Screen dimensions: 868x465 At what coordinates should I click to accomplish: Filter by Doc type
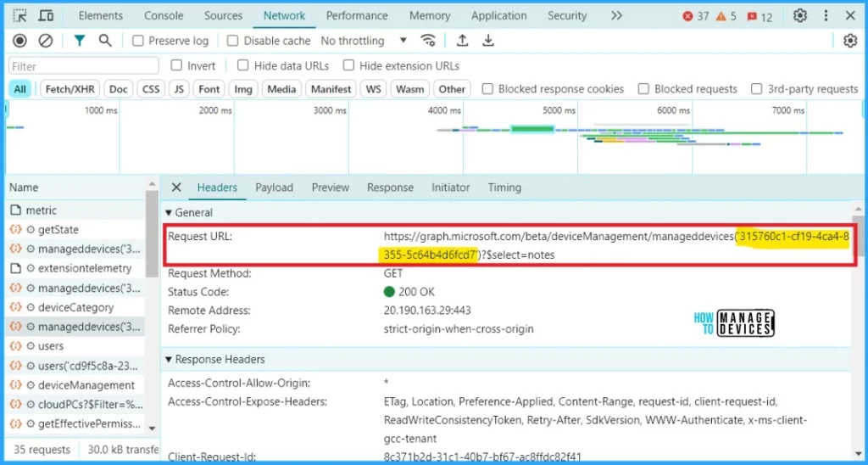(x=119, y=89)
